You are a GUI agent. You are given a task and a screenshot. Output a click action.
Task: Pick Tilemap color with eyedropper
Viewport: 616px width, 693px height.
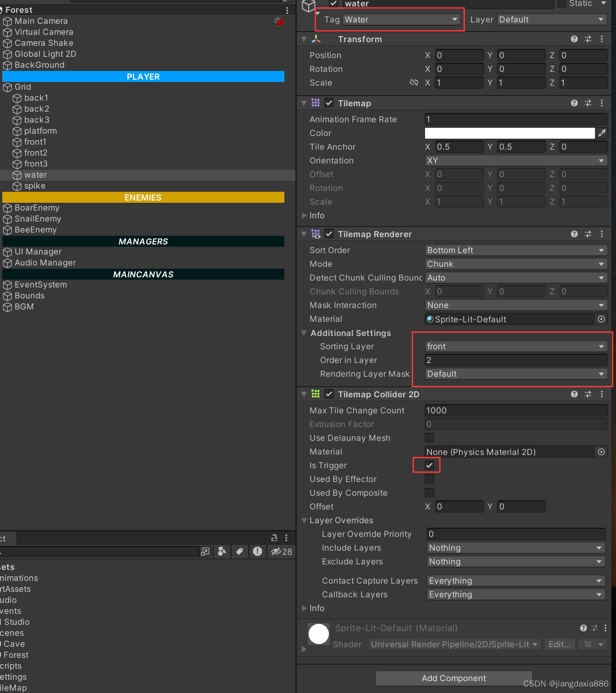[x=602, y=133]
